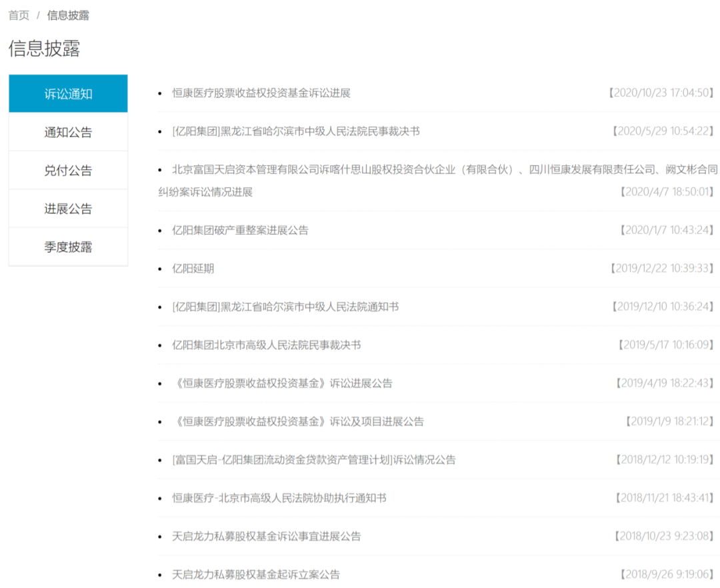
Task: Return to 首页 via the breadcrumb
Action: [x=17, y=14]
